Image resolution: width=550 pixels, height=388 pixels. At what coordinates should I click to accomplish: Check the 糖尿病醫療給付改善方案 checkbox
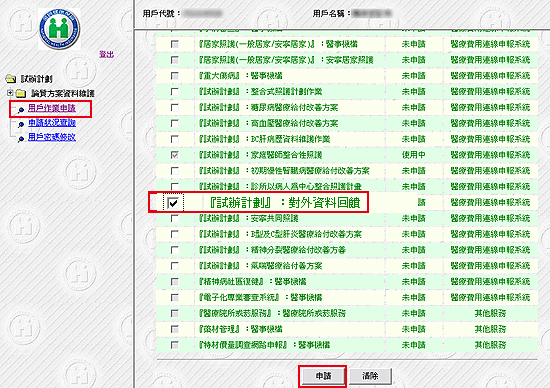(x=174, y=107)
